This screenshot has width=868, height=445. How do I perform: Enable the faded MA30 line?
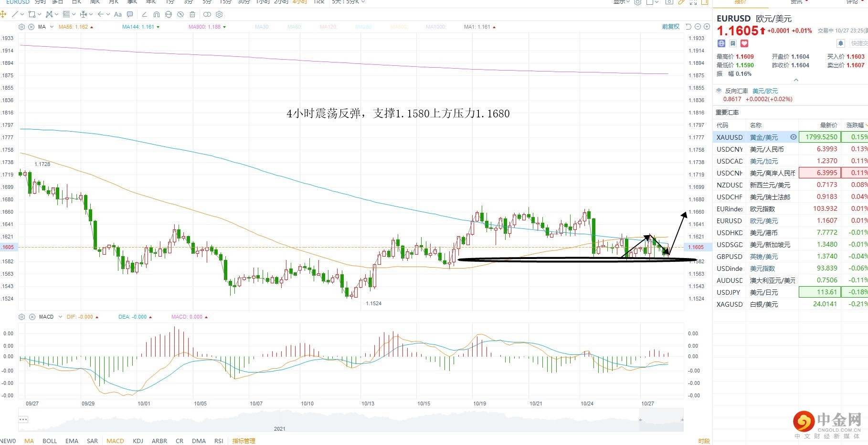(x=262, y=27)
